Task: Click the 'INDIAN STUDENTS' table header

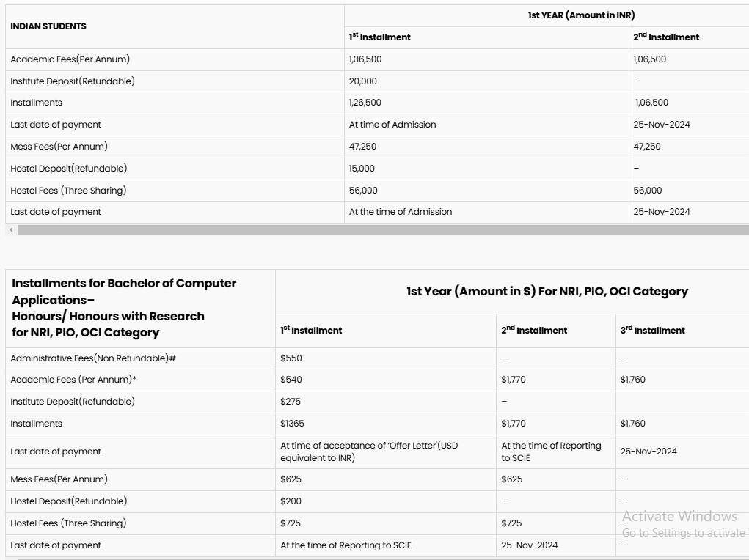Action: (48, 26)
